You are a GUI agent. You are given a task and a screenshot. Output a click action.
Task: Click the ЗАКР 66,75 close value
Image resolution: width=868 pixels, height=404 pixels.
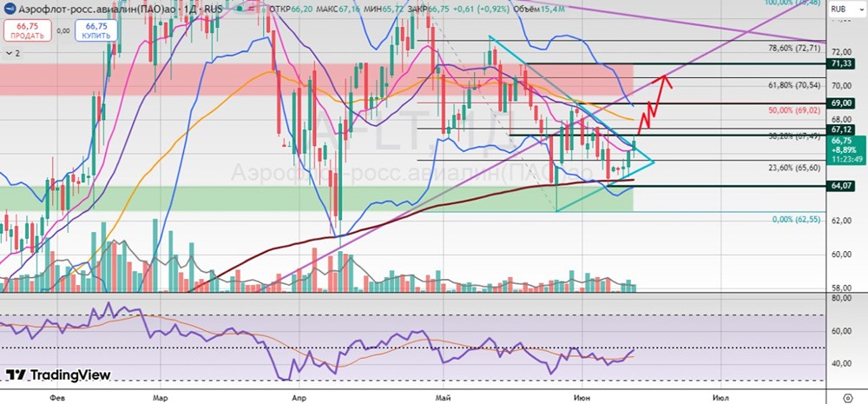428,9
